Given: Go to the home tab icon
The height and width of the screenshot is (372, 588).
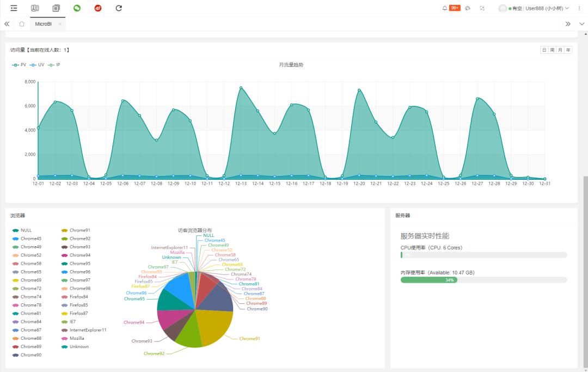Looking at the screenshot, I should coord(22,24).
